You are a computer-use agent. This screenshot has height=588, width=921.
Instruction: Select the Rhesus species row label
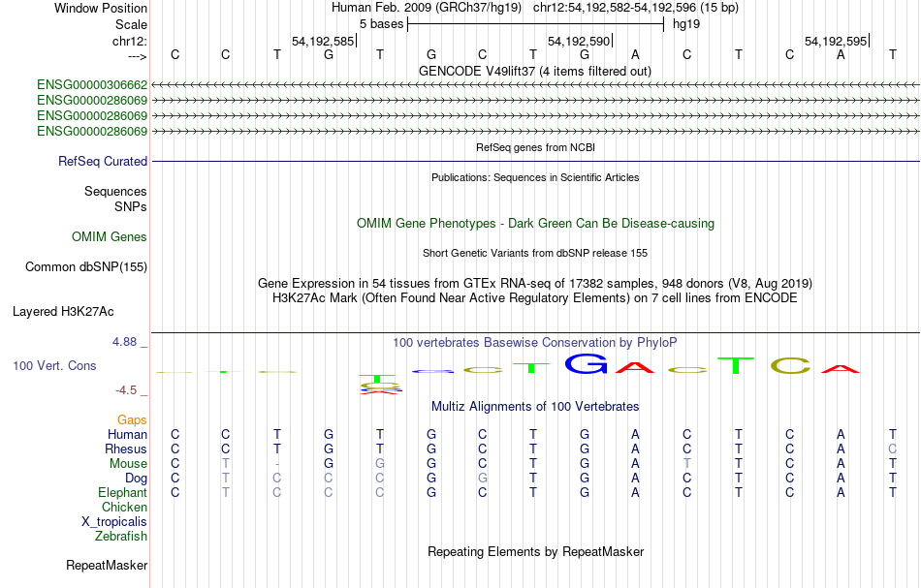[126, 449]
